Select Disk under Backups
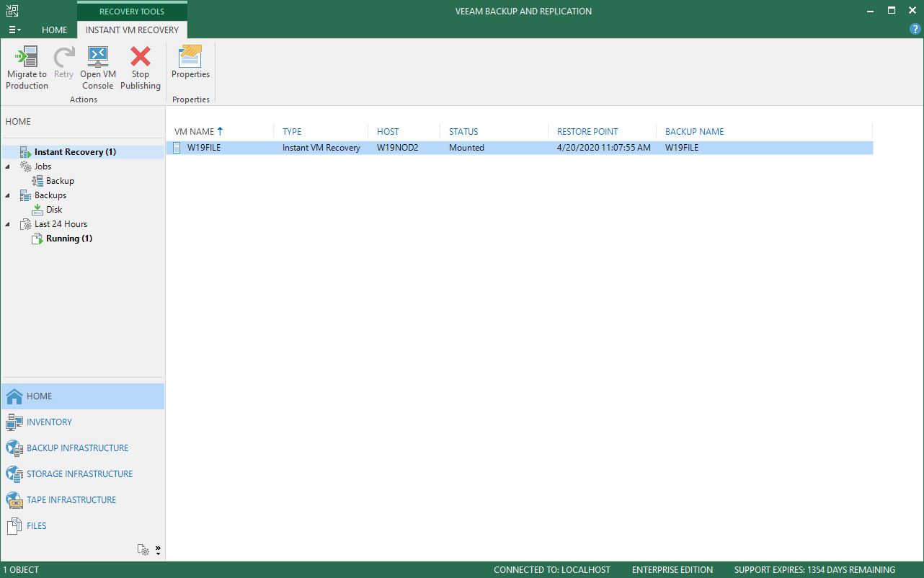This screenshot has height=578, width=924. (x=54, y=210)
